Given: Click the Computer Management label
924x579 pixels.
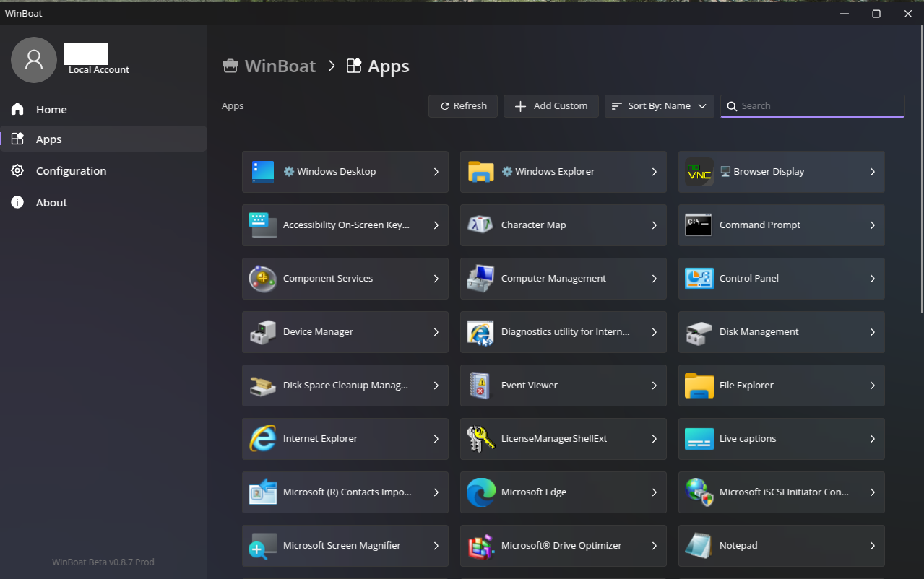Looking at the screenshot, I should pos(553,279).
